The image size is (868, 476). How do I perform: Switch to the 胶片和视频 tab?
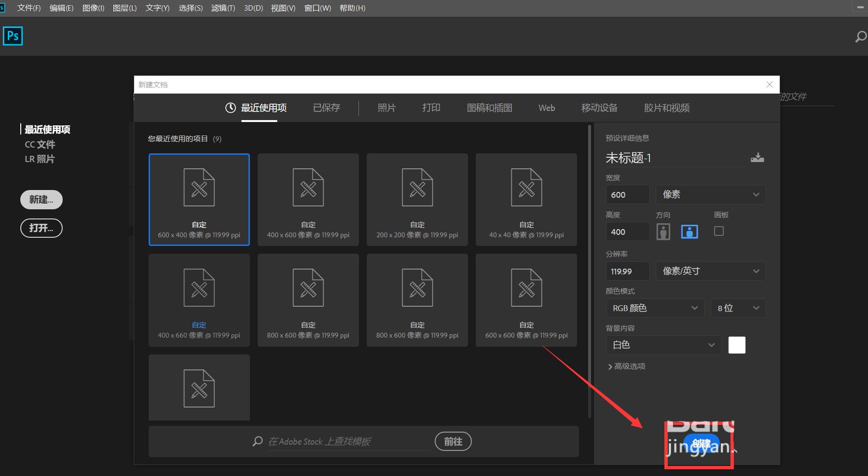[667, 108]
